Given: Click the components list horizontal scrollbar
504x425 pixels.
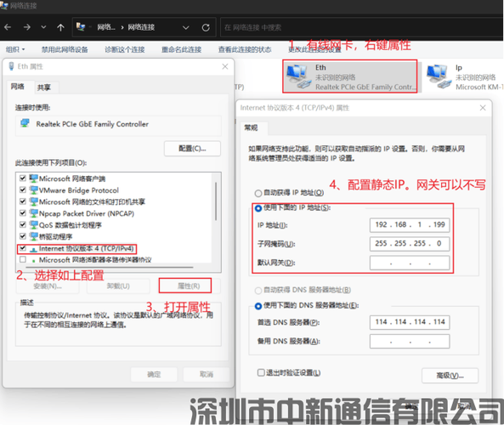Looking at the screenshot, I should tap(110, 267).
